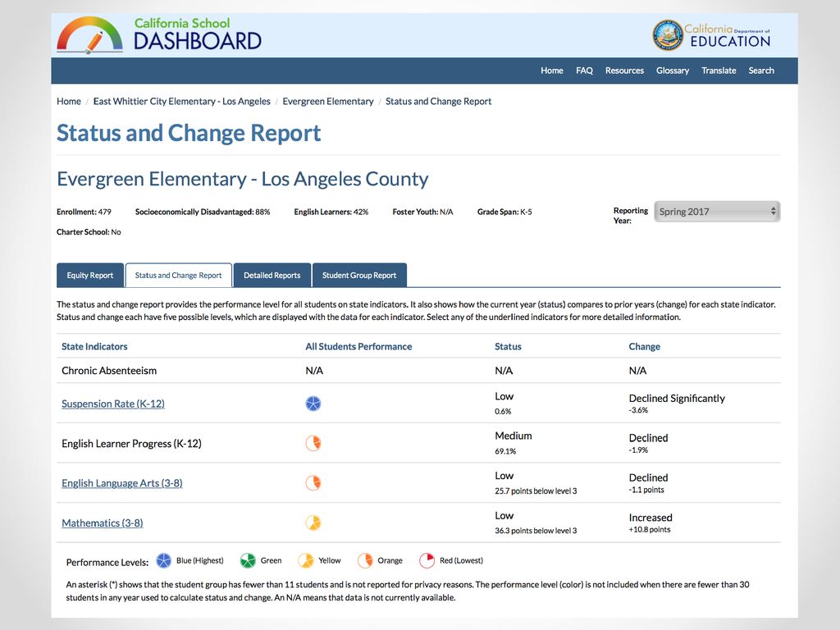
Task: Click the Socioeconomically Disadvantaged: 88% text
Action: pyautogui.click(x=203, y=212)
